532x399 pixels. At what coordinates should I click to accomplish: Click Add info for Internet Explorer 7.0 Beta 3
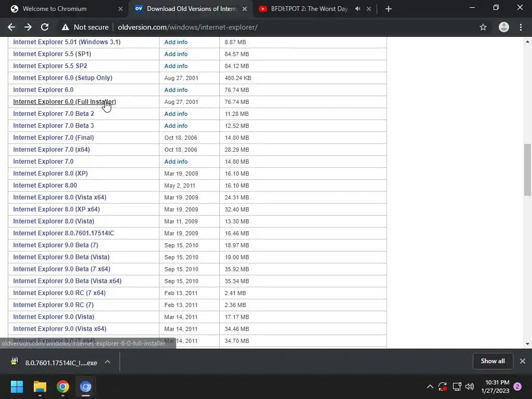176,126
